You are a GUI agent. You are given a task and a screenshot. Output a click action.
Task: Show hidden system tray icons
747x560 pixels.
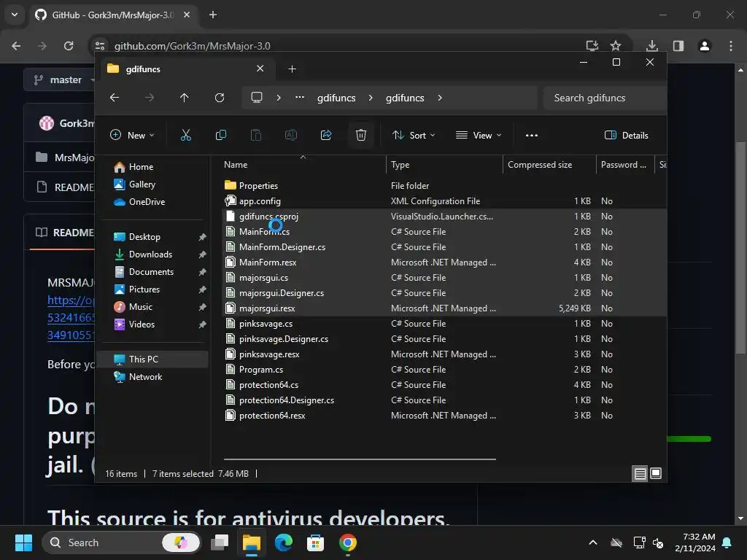coord(593,542)
